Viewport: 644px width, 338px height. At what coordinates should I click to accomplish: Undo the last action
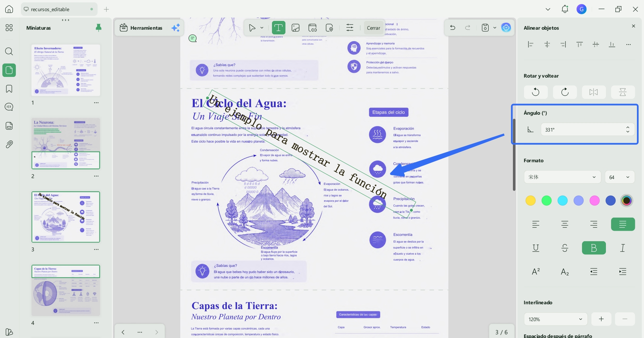click(x=453, y=28)
